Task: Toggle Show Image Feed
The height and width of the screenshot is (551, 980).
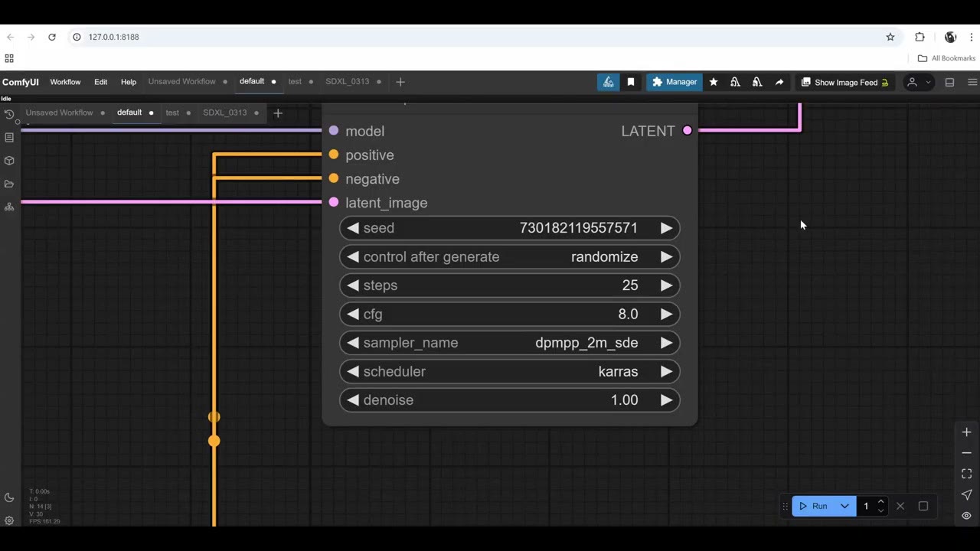Action: click(x=844, y=82)
